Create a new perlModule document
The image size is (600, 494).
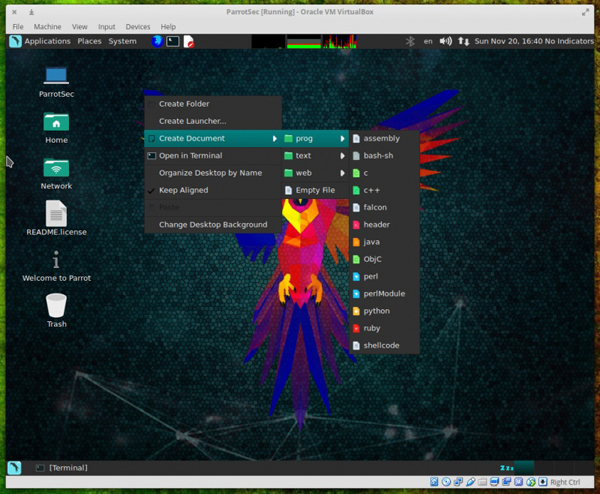click(385, 293)
